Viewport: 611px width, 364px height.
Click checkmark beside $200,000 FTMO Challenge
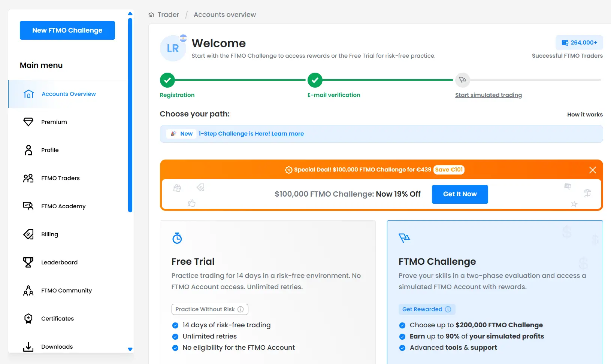402,325
